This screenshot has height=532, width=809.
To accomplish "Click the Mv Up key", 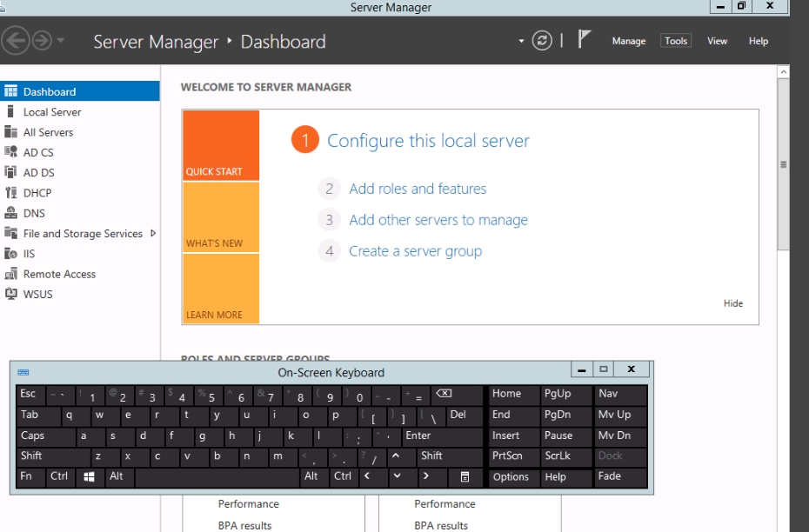I will pyautogui.click(x=620, y=416).
